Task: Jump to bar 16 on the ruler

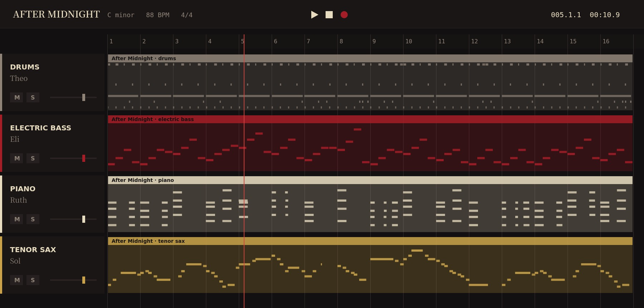Action: (x=606, y=42)
